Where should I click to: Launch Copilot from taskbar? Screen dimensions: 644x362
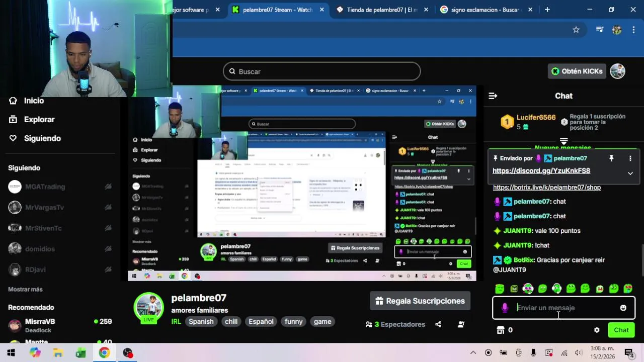pyautogui.click(x=35, y=353)
